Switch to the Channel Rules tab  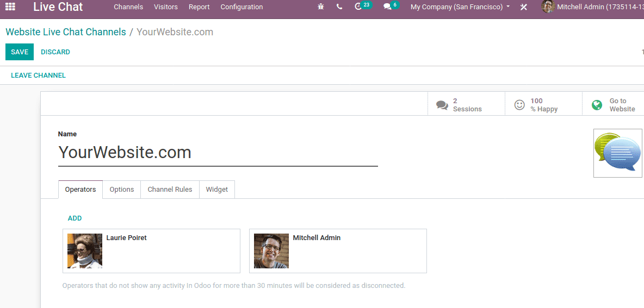point(170,190)
